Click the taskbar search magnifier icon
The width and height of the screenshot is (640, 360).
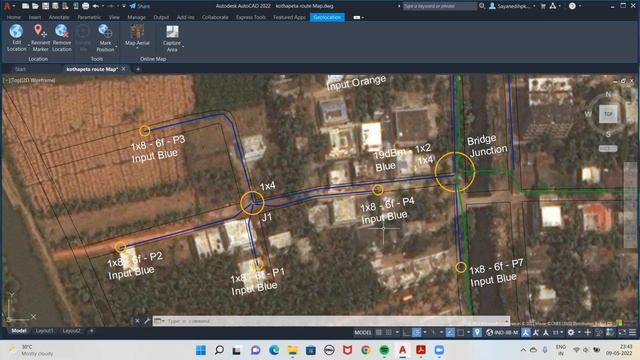click(x=219, y=350)
